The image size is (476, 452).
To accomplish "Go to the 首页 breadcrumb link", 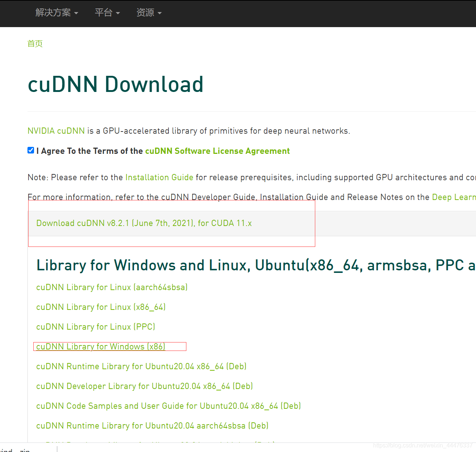I will tap(35, 44).
